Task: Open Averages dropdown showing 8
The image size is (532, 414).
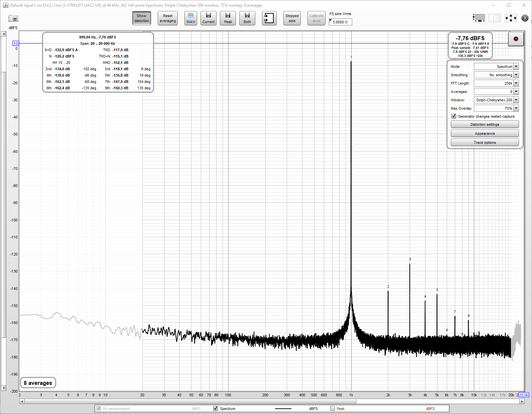Action: pyautogui.click(x=496, y=92)
